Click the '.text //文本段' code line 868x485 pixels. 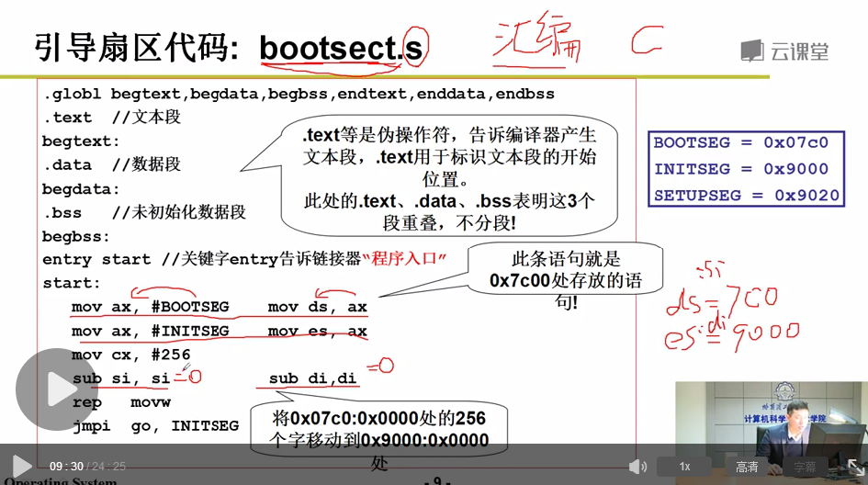click(x=112, y=118)
